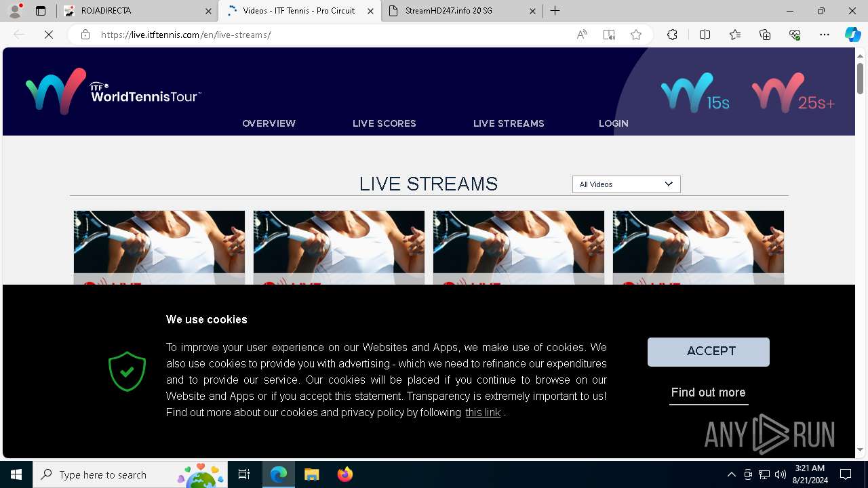The width and height of the screenshot is (868, 488).
Task: Switch to the ROJADIRECTA tab
Action: coord(138,11)
